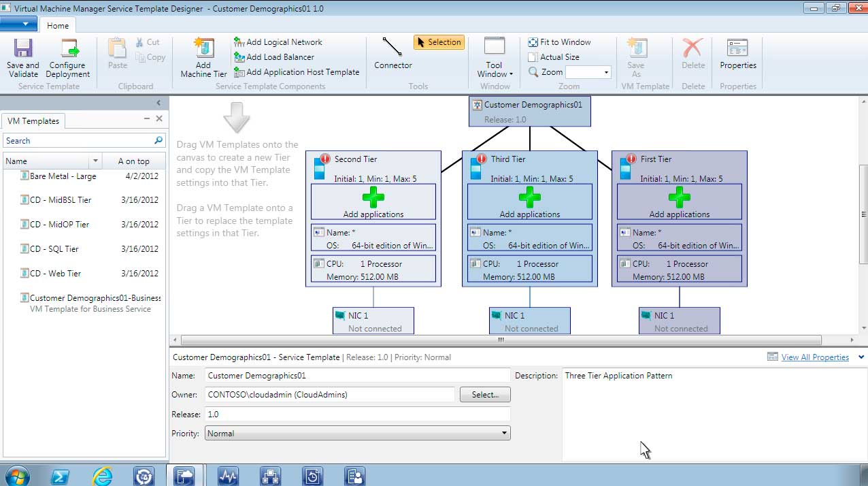Open View All Properties link
The width and height of the screenshot is (868, 486).
click(x=815, y=357)
